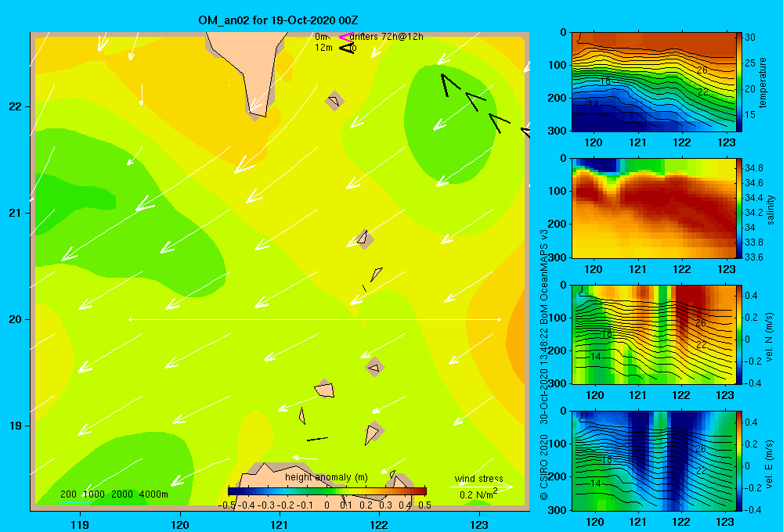The image size is (783, 532).
Task: Click the black 12m drifter arrow in legend
Action: tap(346, 48)
